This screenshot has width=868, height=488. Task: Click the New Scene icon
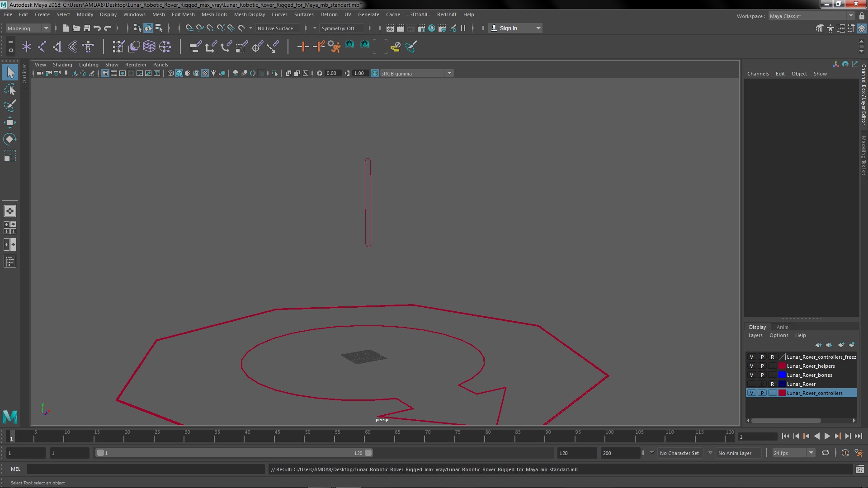tap(66, 28)
